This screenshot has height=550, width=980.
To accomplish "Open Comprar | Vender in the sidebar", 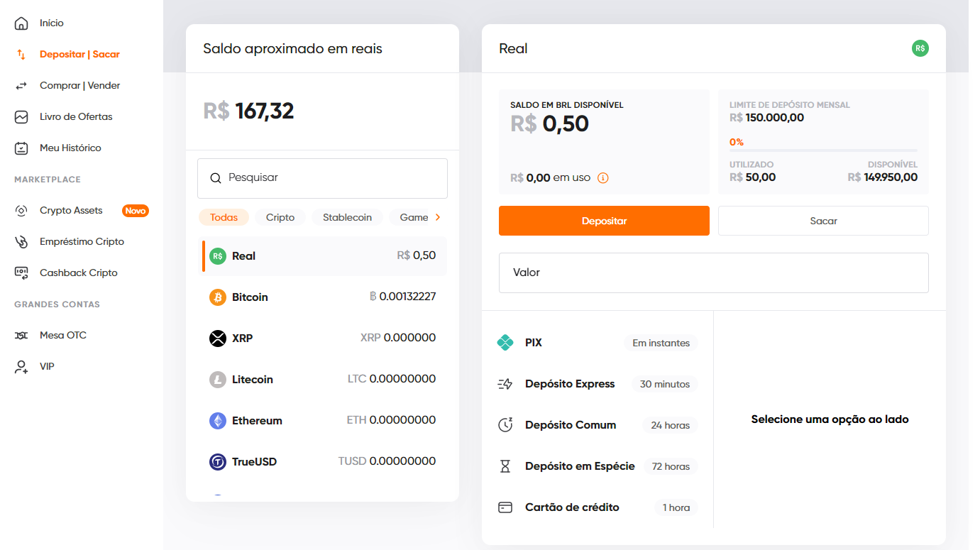I will coord(80,86).
